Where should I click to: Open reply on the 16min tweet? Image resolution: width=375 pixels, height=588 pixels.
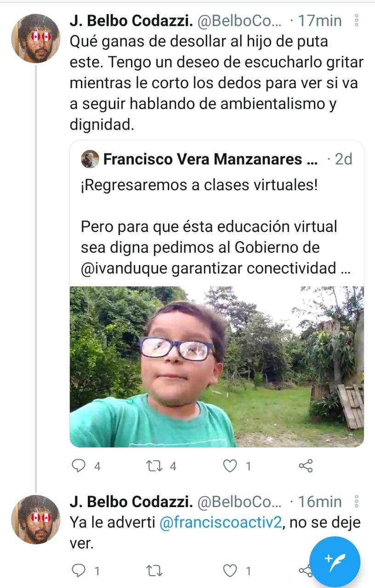(x=80, y=571)
